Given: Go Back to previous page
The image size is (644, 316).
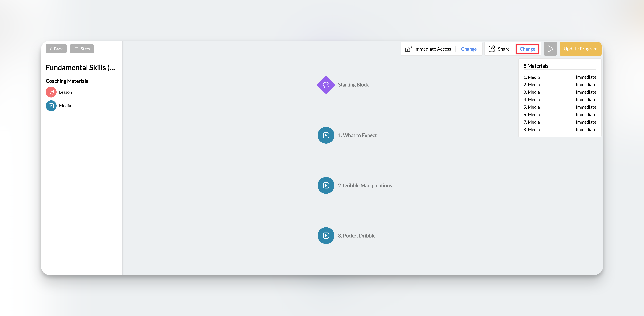Looking at the screenshot, I should pos(56,49).
